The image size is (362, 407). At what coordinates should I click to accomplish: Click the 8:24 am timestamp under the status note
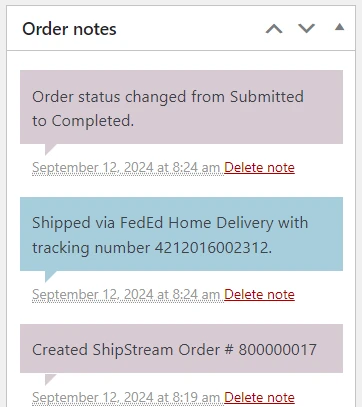[x=126, y=167]
